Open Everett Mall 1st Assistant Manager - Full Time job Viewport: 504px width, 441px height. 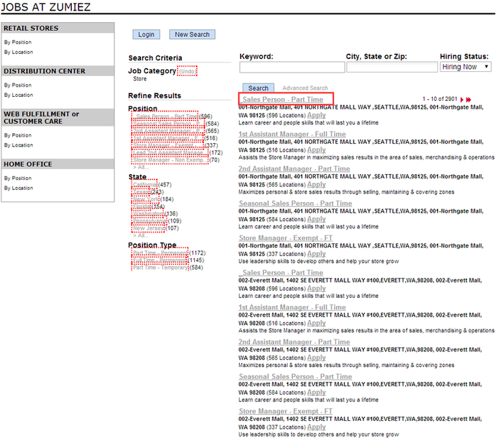(x=292, y=308)
